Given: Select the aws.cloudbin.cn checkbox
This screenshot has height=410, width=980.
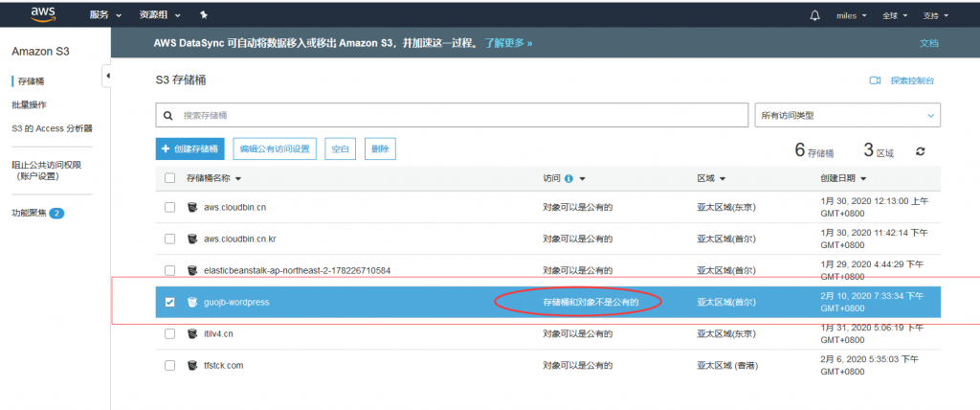Looking at the screenshot, I should coord(170,207).
